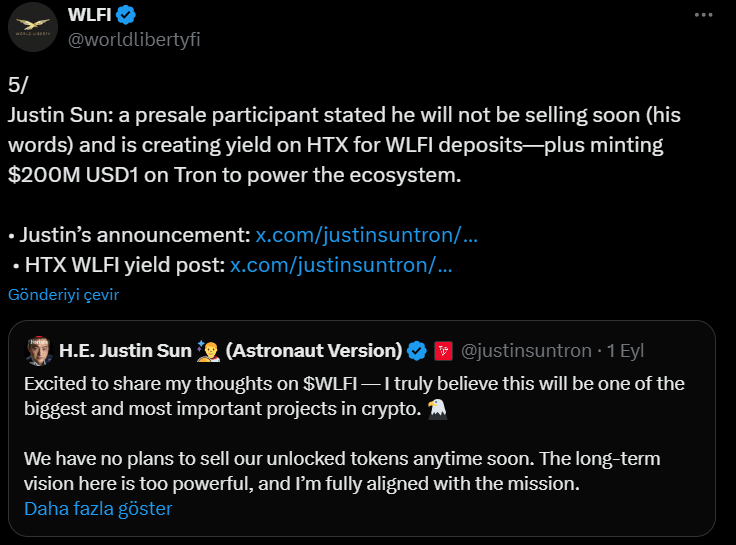Click the red Tron affiliate badge
The image size is (736, 545).
(x=444, y=350)
